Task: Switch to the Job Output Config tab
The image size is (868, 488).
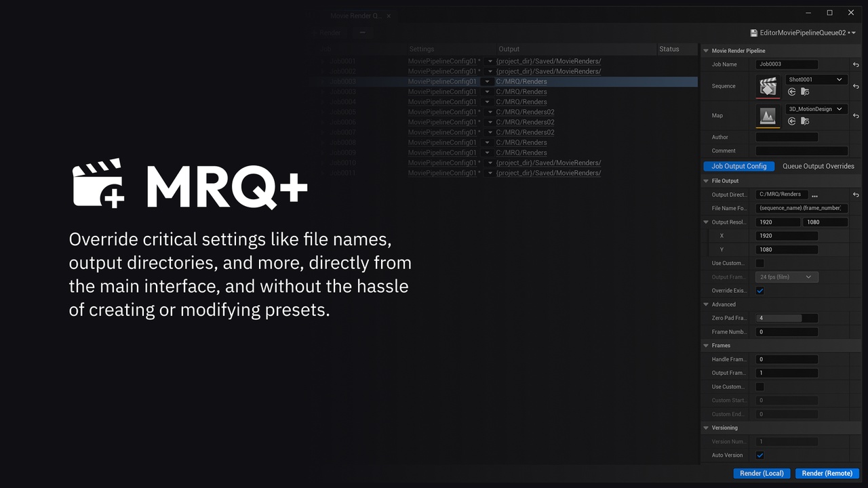Action: [x=739, y=166]
